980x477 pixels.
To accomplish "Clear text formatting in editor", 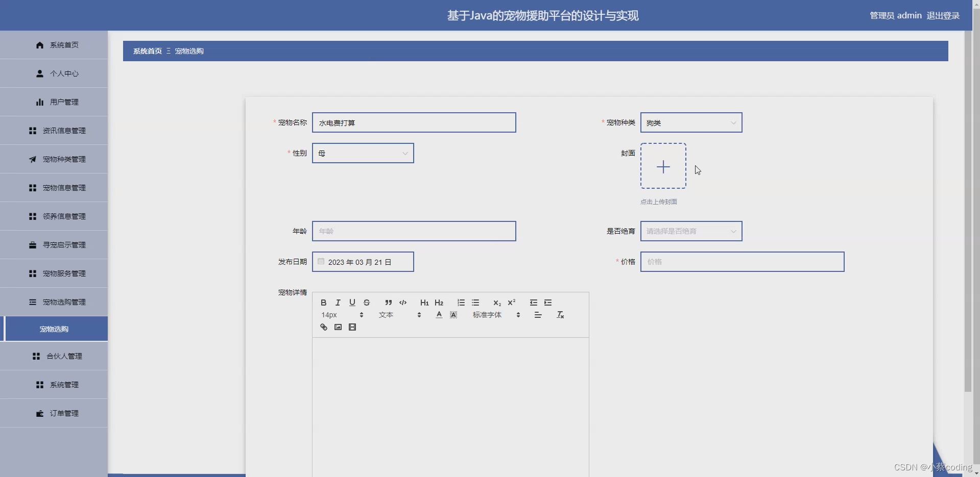I will pyautogui.click(x=560, y=315).
